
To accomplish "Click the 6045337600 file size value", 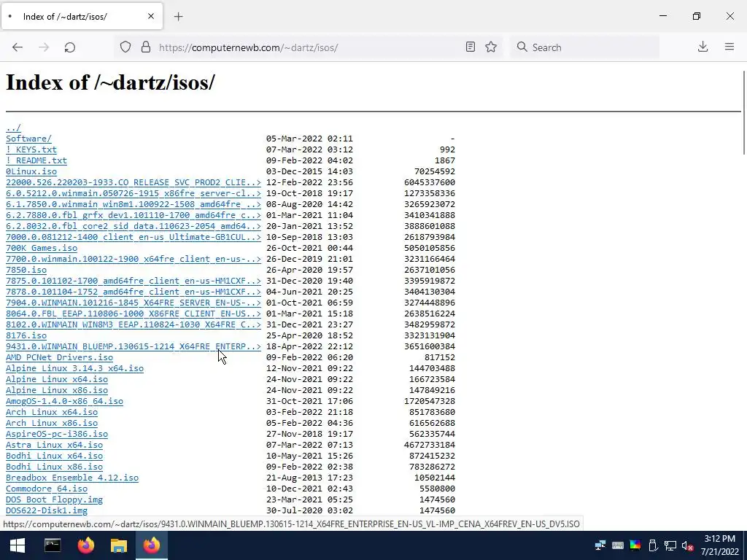I will (x=429, y=182).
